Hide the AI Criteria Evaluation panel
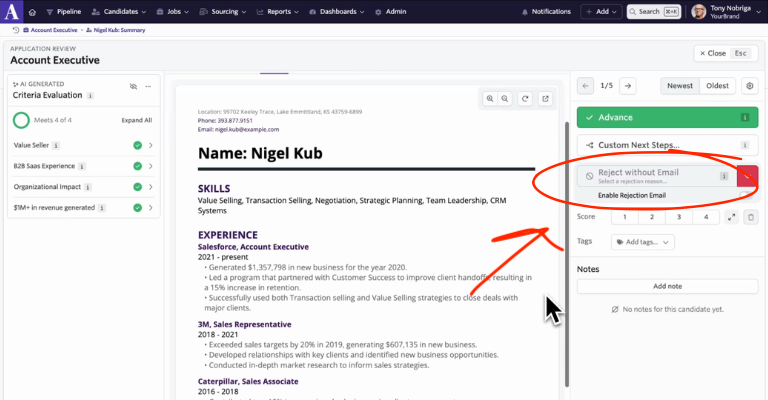 tap(132, 87)
